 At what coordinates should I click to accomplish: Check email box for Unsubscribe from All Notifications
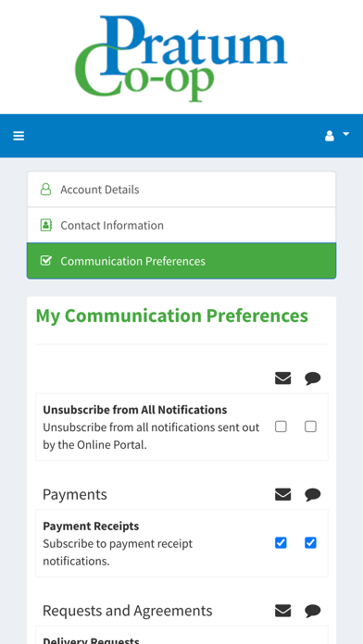(x=281, y=427)
